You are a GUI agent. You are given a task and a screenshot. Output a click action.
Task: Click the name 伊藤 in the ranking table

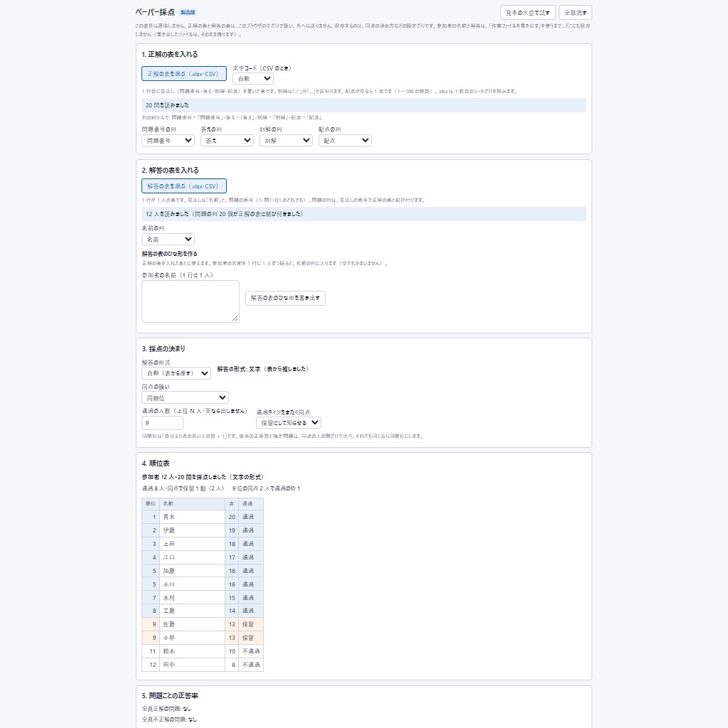tap(169, 530)
